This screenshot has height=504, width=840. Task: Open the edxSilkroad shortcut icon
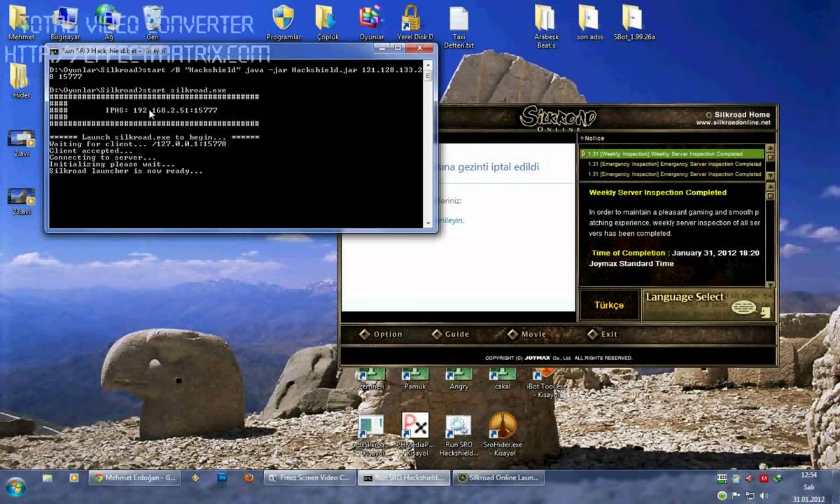[371, 435]
